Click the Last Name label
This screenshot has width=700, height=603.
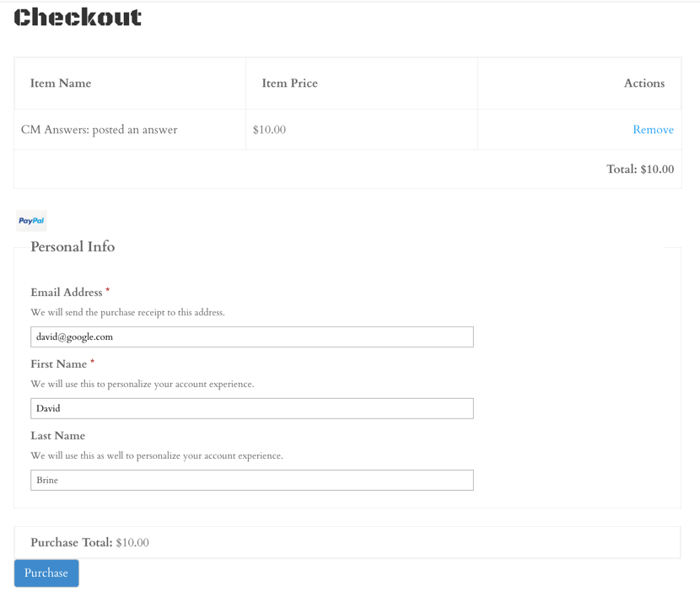(x=57, y=436)
